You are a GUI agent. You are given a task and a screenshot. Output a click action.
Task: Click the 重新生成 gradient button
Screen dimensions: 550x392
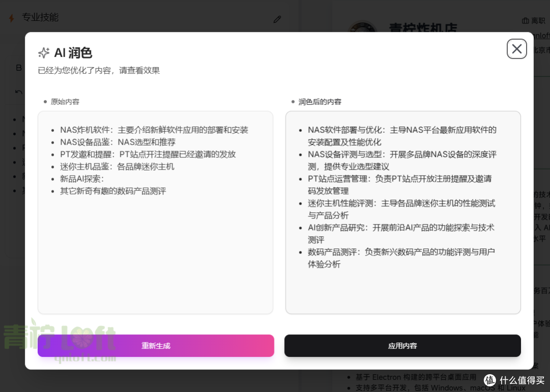pos(156,346)
